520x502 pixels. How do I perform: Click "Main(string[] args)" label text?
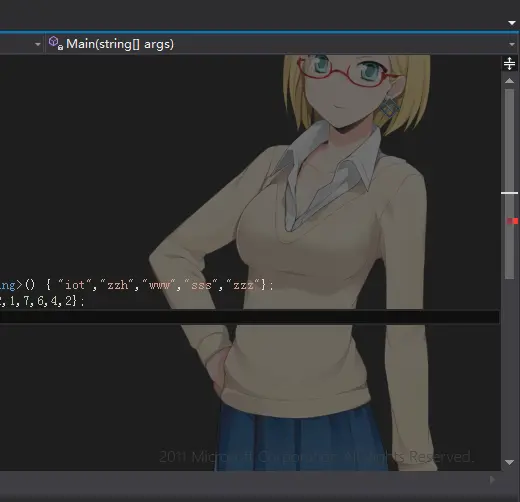120,44
